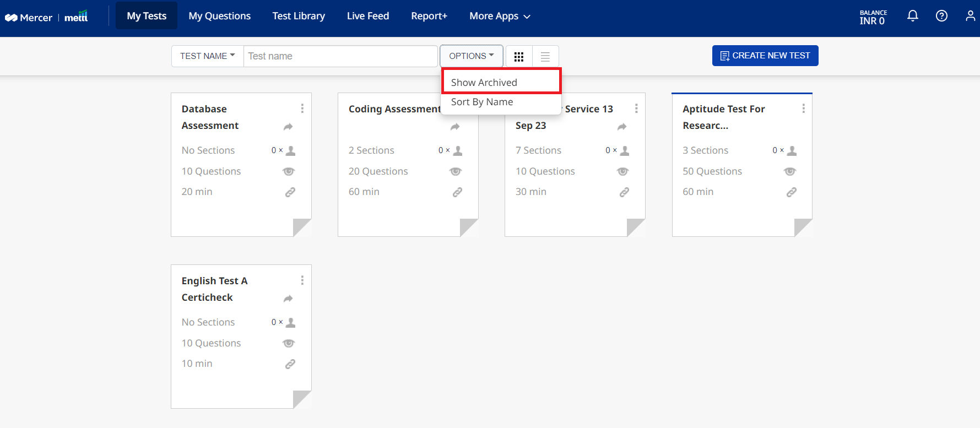Viewport: 980px width, 428px height.
Task: Share the English Test A Certicheck test
Action: click(288, 299)
